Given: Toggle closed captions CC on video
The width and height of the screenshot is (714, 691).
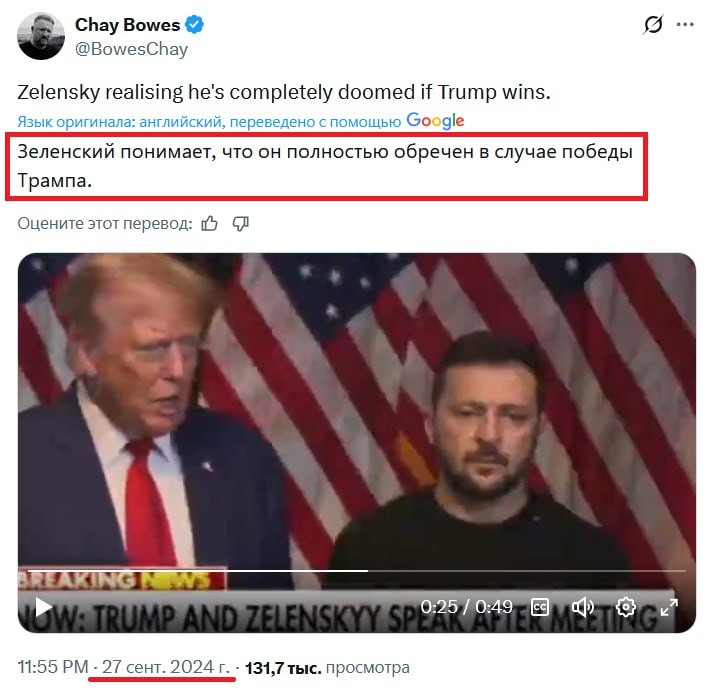Looking at the screenshot, I should [x=540, y=607].
